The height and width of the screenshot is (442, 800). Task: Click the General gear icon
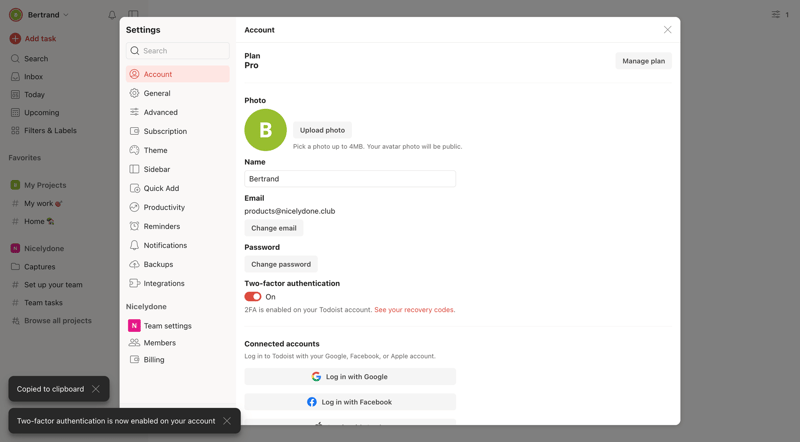point(134,93)
